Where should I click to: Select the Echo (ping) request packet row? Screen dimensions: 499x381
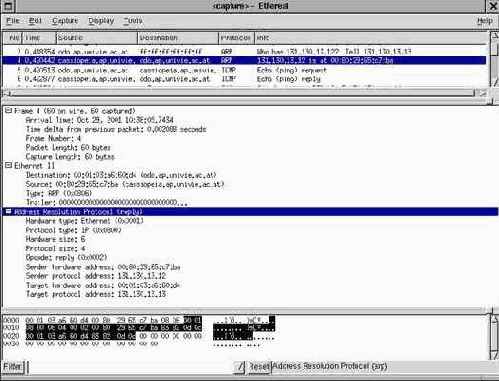244,70
